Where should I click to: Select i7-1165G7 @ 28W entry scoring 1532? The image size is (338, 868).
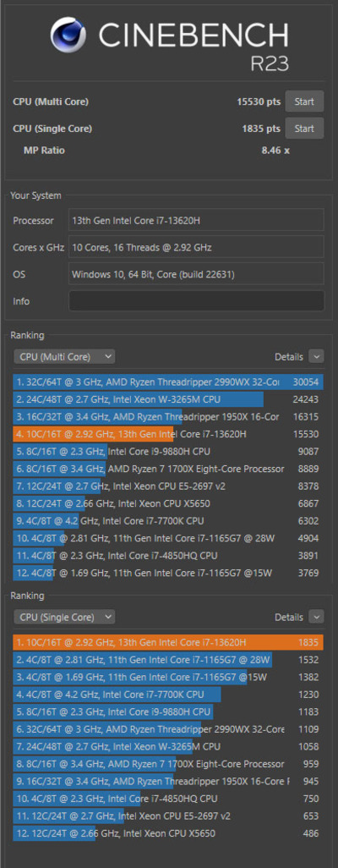(x=168, y=660)
